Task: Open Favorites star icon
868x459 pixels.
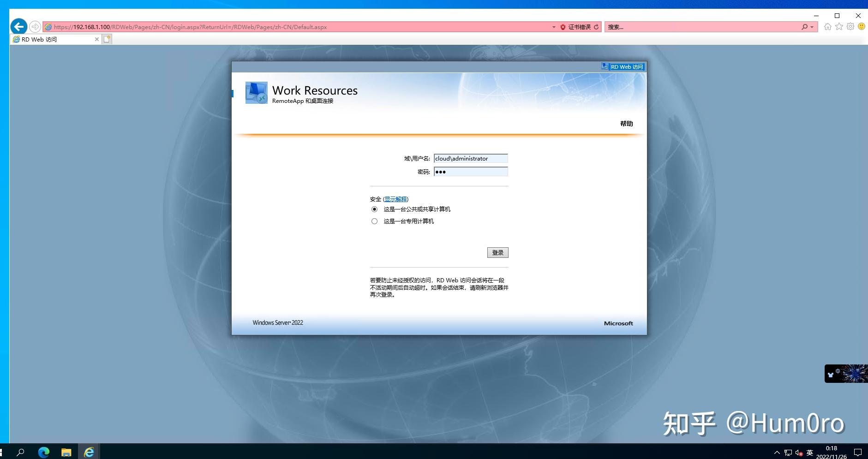Action: (838, 26)
